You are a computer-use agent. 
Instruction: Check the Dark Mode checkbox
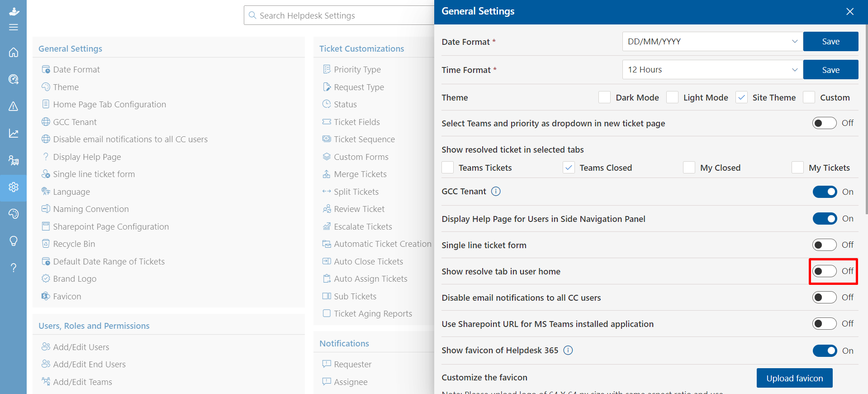tap(604, 97)
